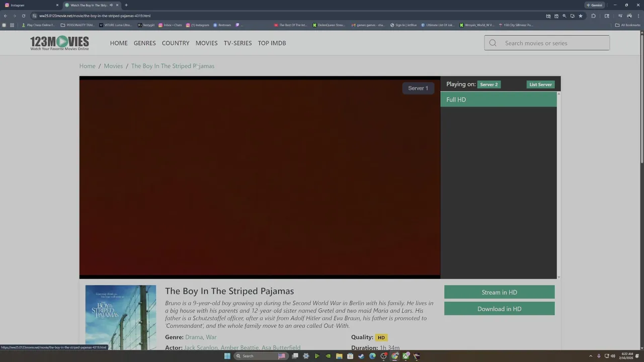Click the microphone icon in system tray
Image resolution: width=644 pixels, height=362 pixels.
click(599, 356)
